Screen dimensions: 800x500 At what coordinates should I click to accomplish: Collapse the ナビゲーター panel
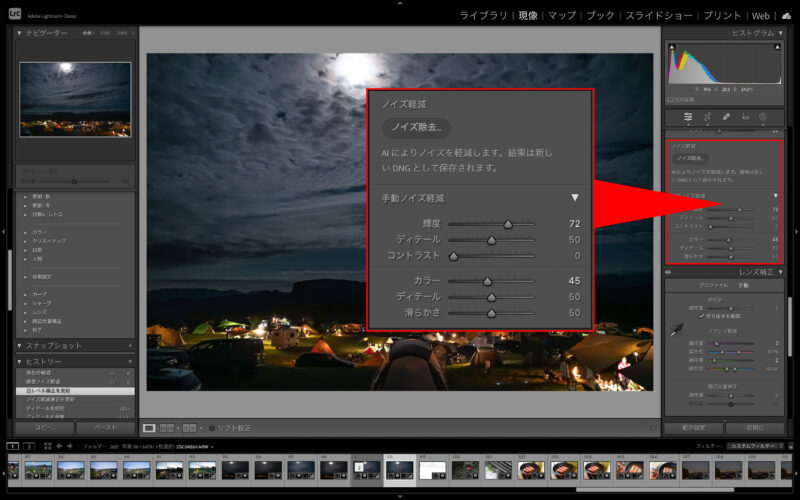(20, 33)
